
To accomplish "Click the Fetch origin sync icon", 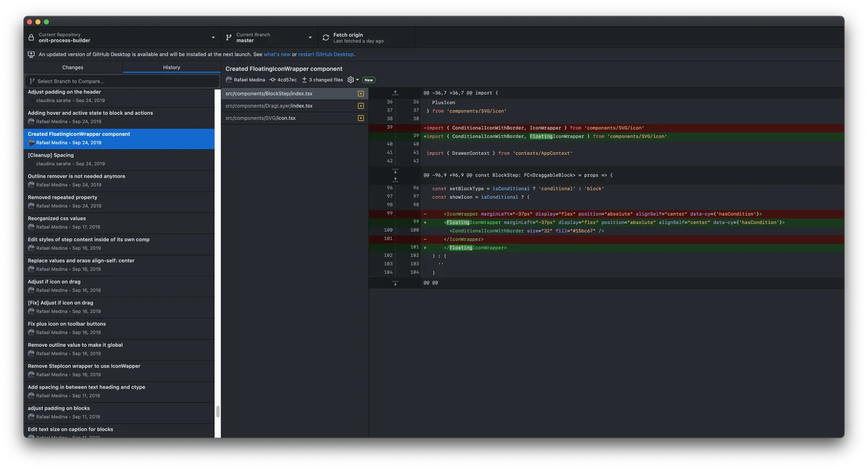I will (325, 37).
